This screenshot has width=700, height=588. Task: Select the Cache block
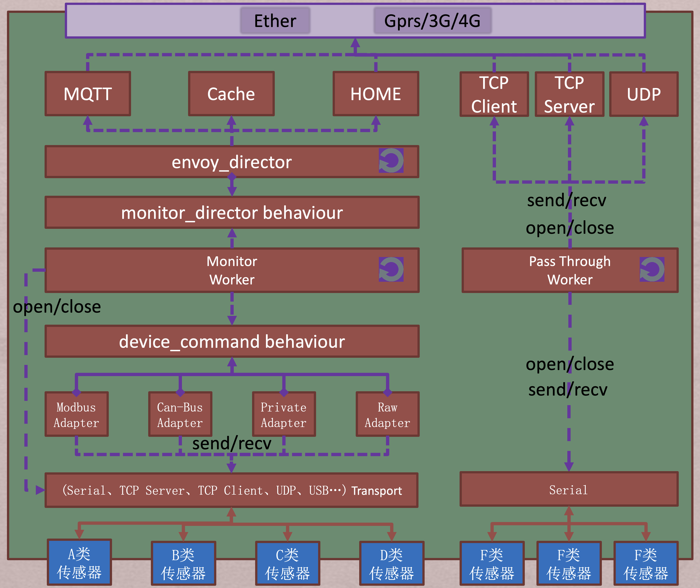231,94
